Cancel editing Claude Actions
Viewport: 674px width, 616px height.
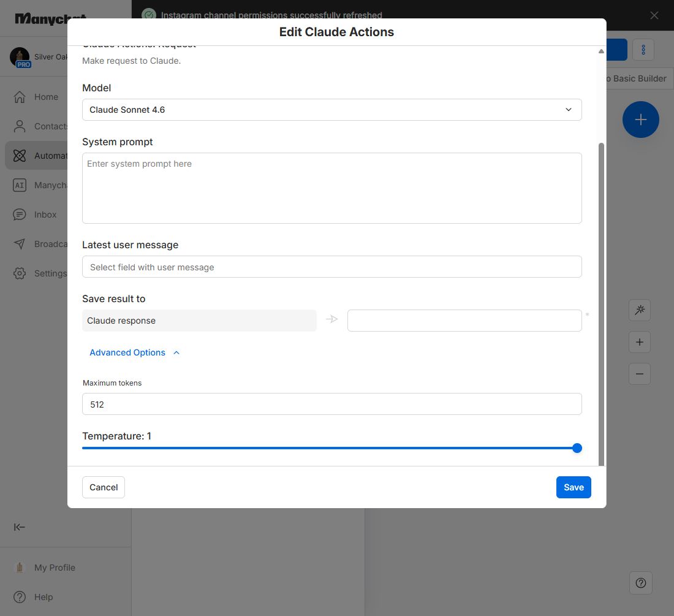[104, 487]
